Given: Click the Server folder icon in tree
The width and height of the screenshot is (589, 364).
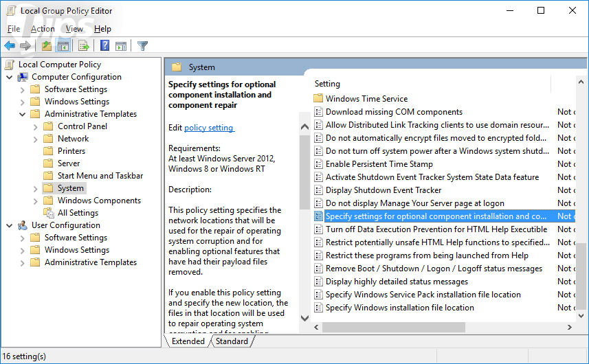Looking at the screenshot, I should pos(48,163).
